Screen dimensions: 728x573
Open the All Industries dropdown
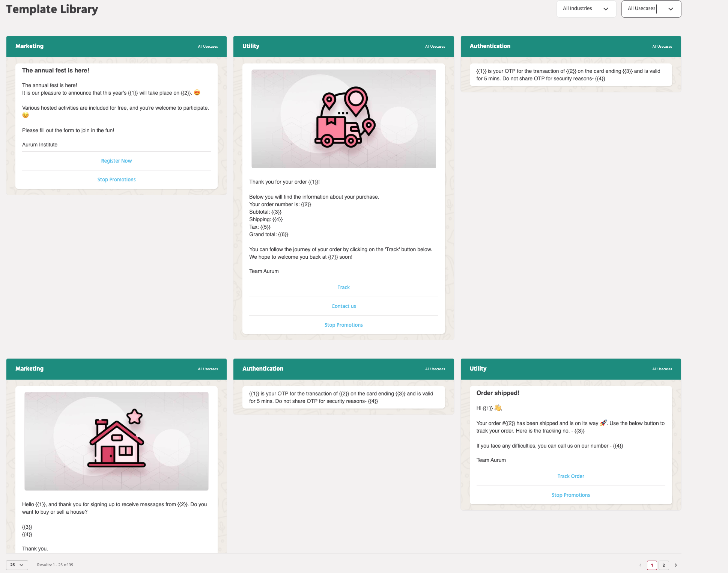click(586, 9)
